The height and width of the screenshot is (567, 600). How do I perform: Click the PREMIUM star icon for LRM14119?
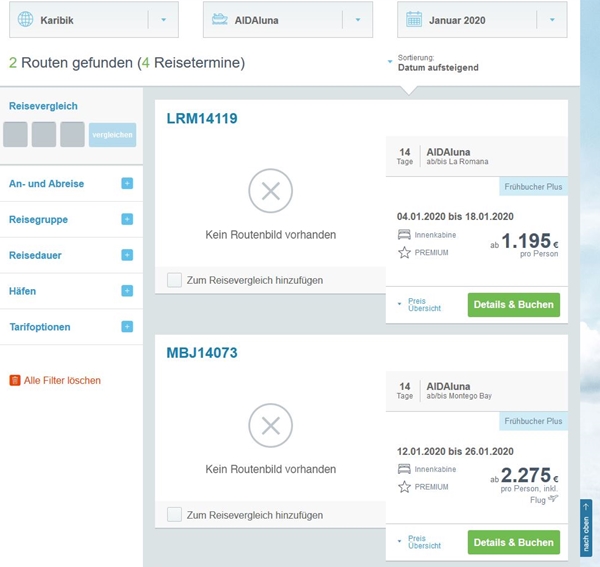[405, 253]
